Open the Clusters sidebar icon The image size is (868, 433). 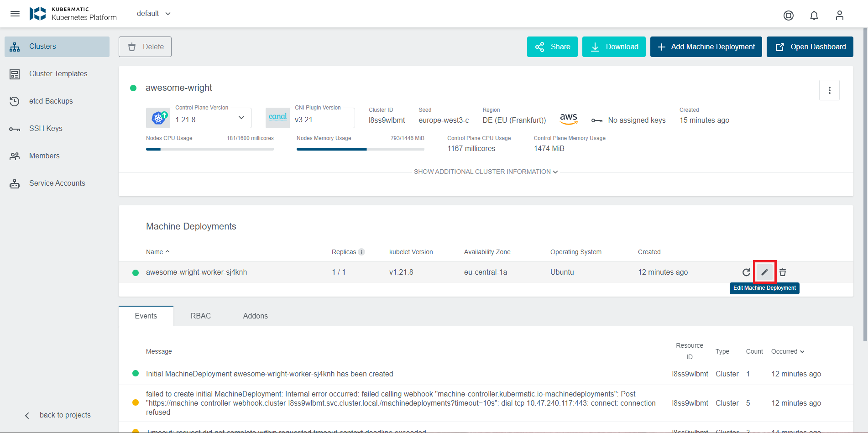coord(15,46)
